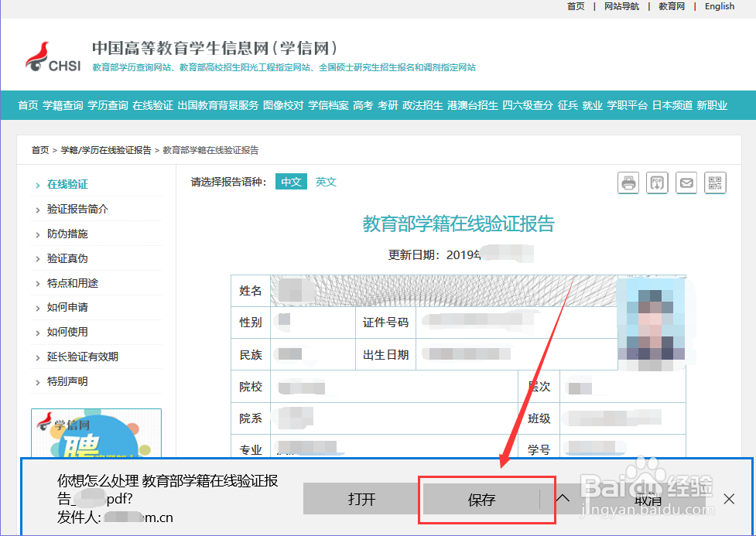The width and height of the screenshot is (756, 536).
Task: Select 英文 report language
Action: [326, 182]
